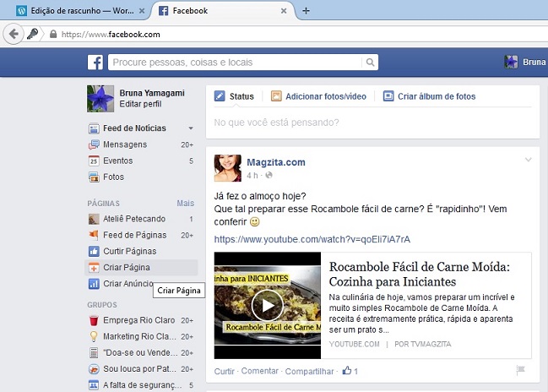Click the Fotos icon in sidebar
This screenshot has width=548, height=392.
coord(94,177)
